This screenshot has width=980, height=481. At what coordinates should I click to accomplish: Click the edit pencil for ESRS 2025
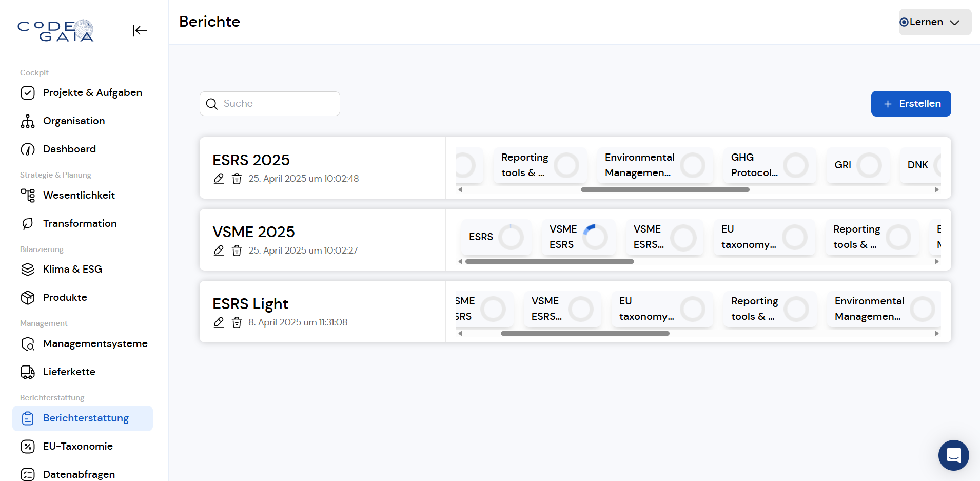coord(219,179)
